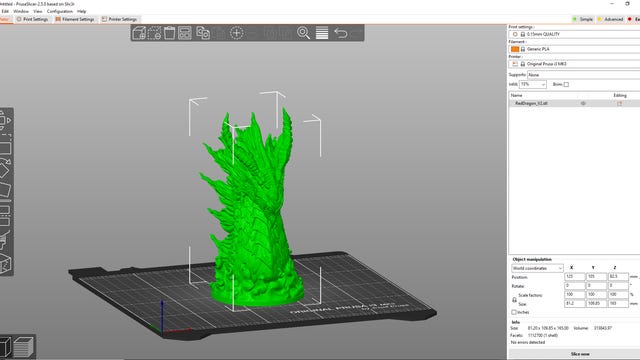Open the World coordinates dropdown

click(x=537, y=268)
